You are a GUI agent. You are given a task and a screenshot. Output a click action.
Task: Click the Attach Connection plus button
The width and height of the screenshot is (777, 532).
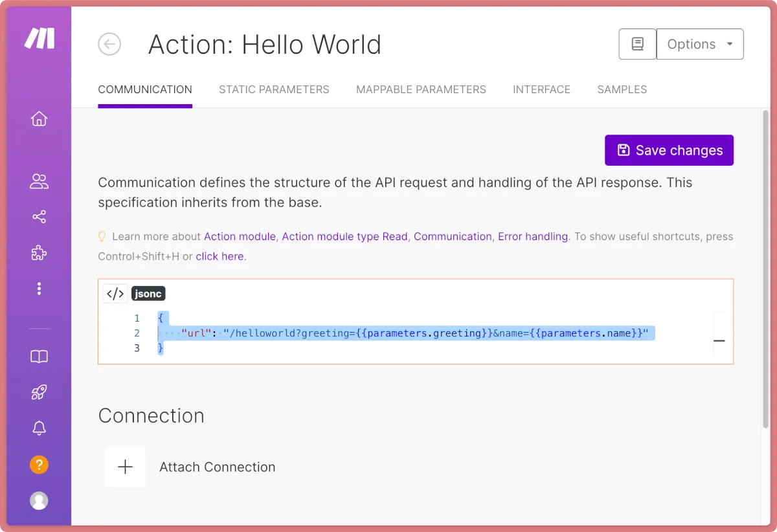[126, 467]
